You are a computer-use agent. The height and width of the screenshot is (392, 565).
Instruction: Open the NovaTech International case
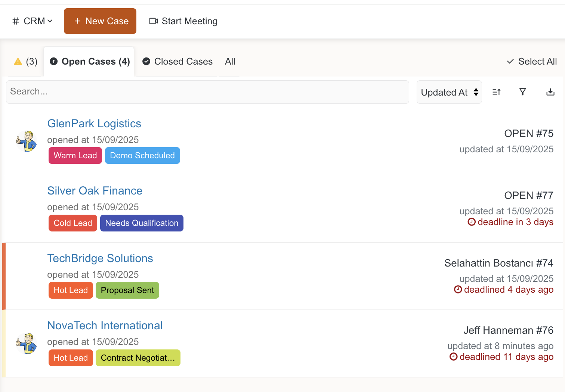(x=105, y=325)
